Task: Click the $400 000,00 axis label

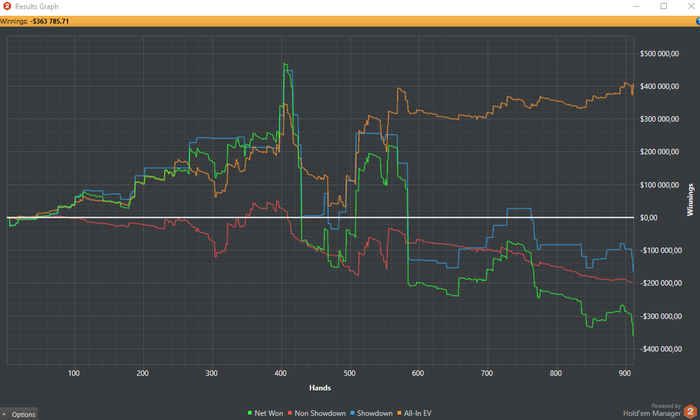Action: [659, 86]
